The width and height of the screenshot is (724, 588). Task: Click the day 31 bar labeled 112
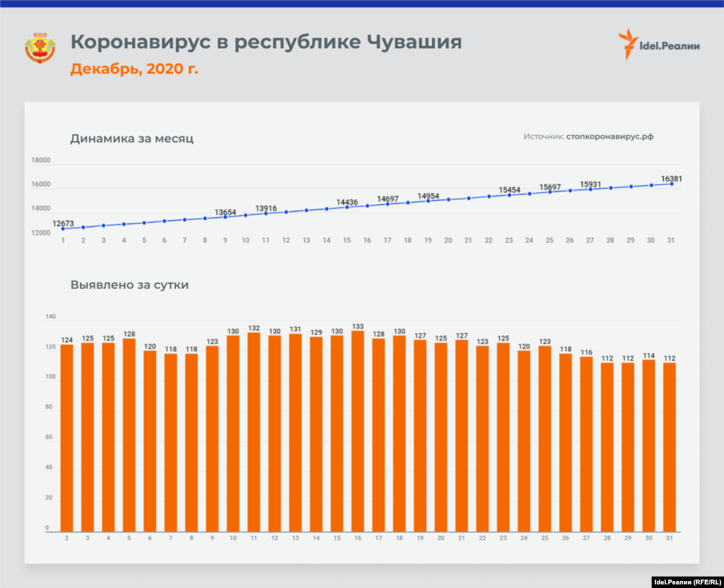(670, 447)
